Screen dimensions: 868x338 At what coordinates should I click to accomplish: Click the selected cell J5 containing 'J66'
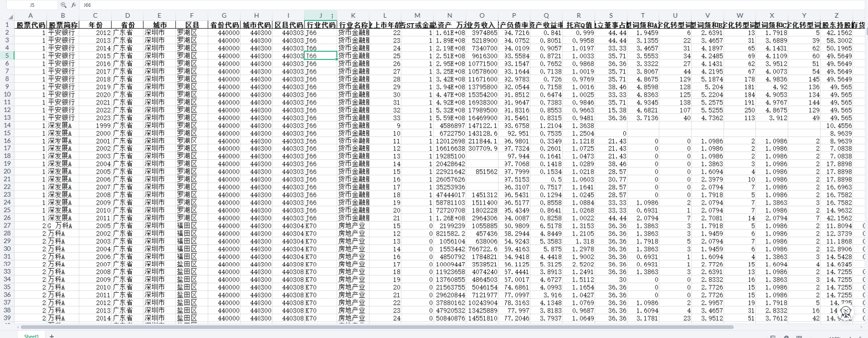click(321, 56)
